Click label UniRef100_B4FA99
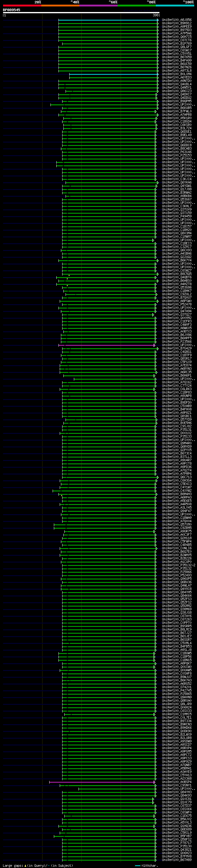197x868 pixels. [x=177, y=60]
